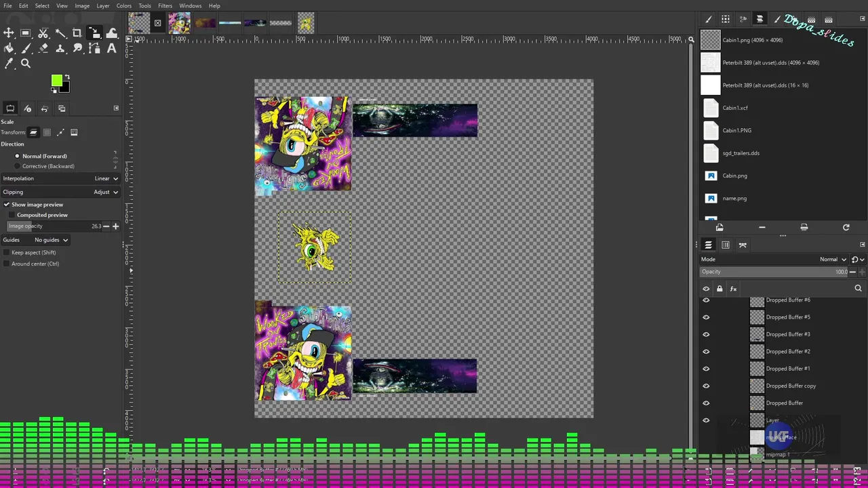Switch to the cartoon artwork image tab thumbnail
The width and height of the screenshot is (868, 488).
click(x=180, y=23)
